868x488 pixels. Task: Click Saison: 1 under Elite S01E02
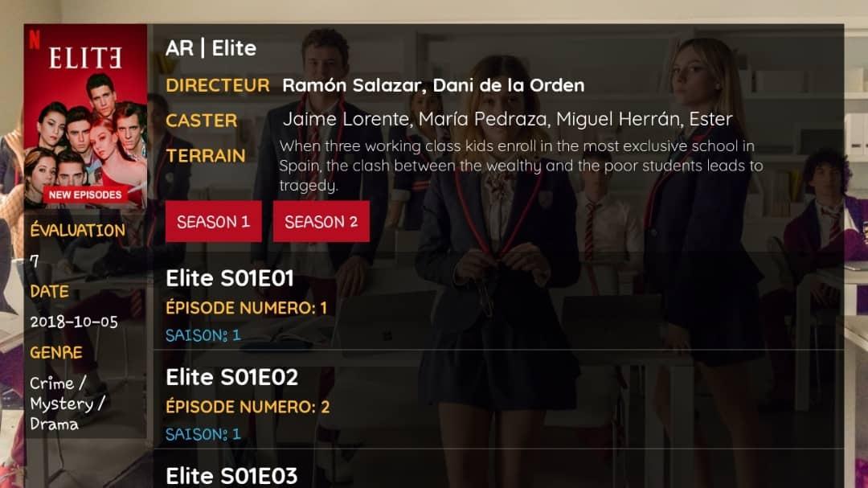(203, 434)
